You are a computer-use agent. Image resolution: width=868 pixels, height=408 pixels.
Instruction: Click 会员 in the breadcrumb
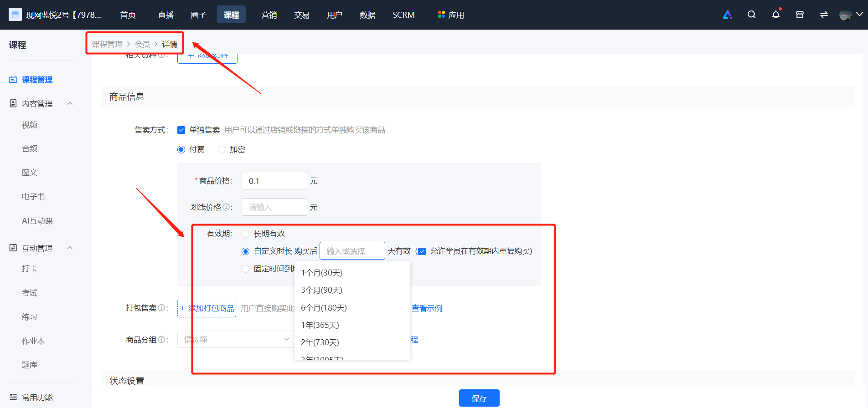[x=142, y=44]
